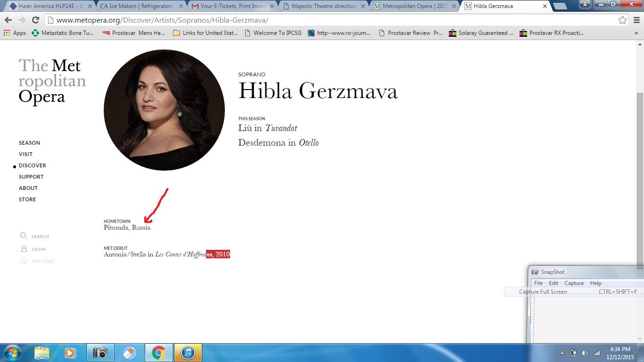
Task: Open the paintbrush app on the taskbar
Action: [x=129, y=353]
